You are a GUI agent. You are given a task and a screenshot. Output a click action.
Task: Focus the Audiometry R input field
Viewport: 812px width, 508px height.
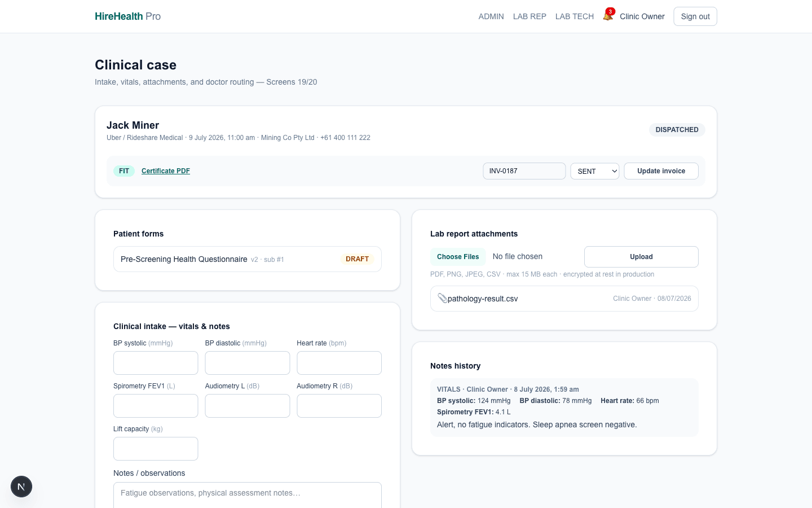339,406
